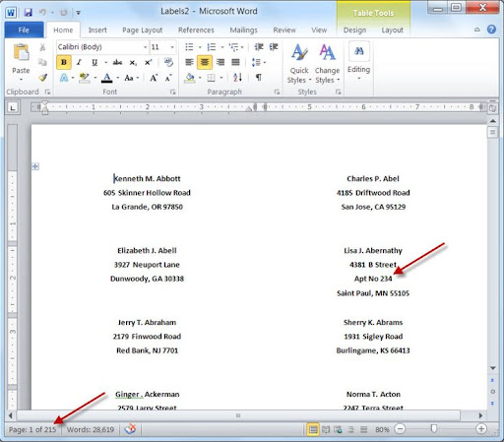Select the Bullets list icon
The width and height of the screenshot is (504, 442).
(189, 47)
